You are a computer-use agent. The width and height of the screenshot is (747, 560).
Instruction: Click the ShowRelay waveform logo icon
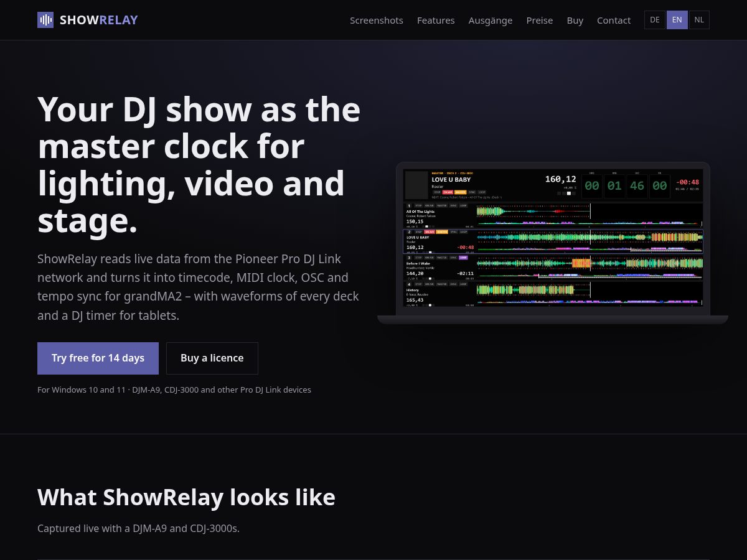pos(45,20)
